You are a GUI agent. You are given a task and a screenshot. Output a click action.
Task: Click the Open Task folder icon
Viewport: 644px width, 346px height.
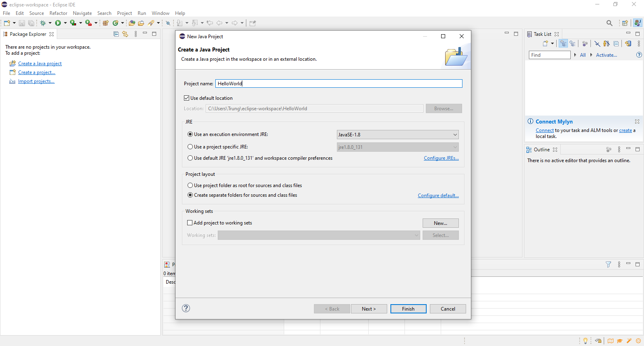[x=141, y=23]
